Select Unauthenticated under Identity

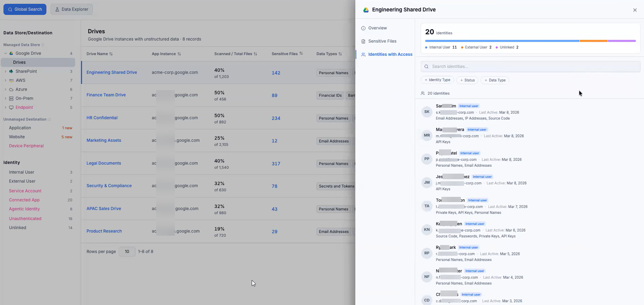(x=25, y=219)
